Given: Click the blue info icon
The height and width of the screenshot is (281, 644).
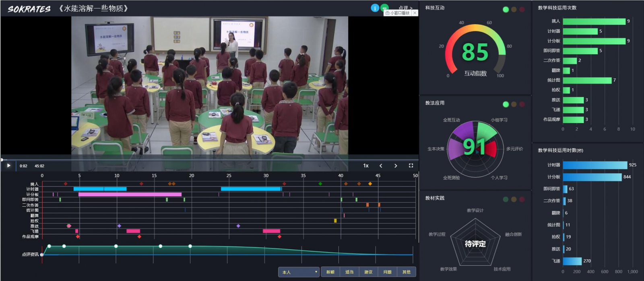Looking at the screenshot, I should [x=375, y=8].
